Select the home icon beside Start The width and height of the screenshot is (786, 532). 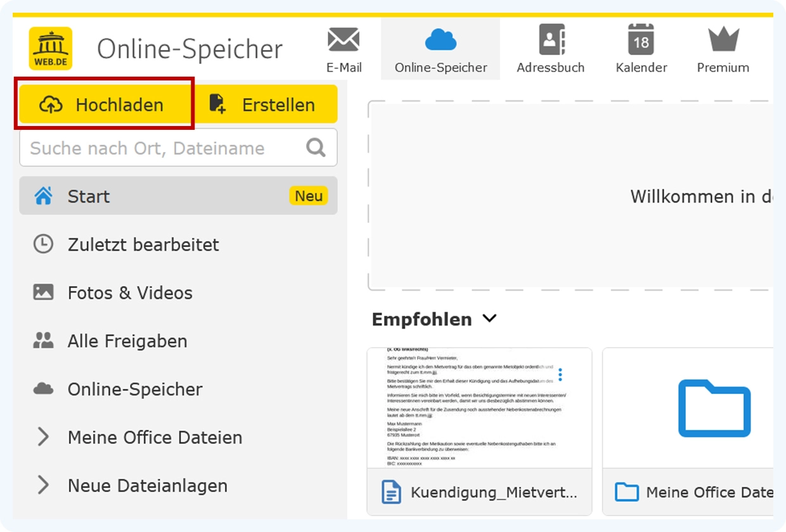coord(44,196)
